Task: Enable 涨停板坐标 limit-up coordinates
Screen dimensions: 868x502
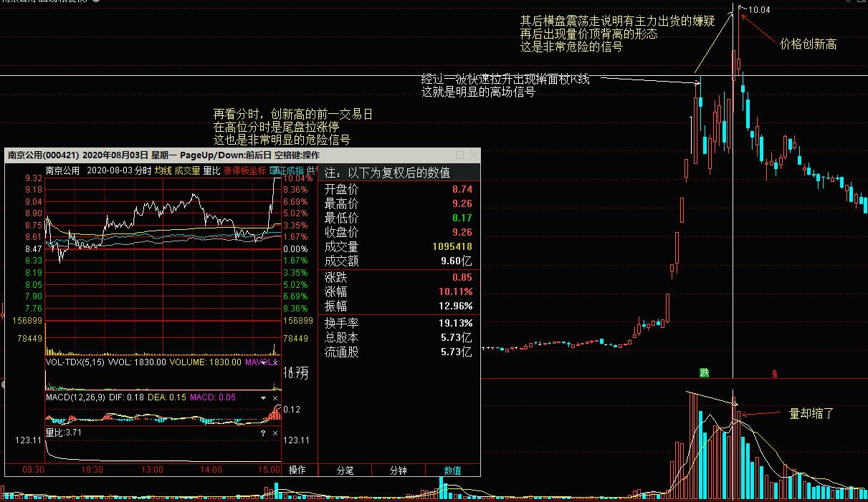Action: click(x=244, y=170)
